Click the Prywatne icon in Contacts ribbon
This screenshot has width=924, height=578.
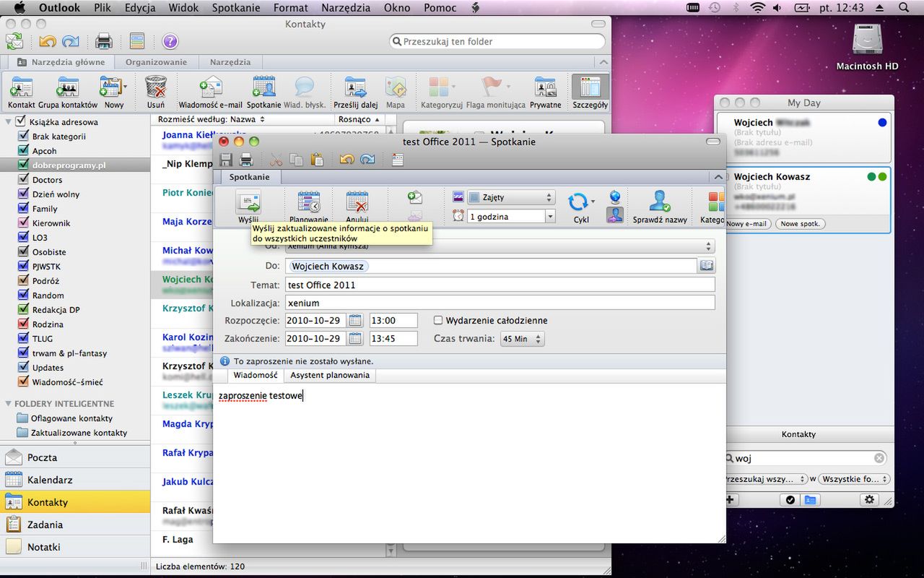point(545,88)
